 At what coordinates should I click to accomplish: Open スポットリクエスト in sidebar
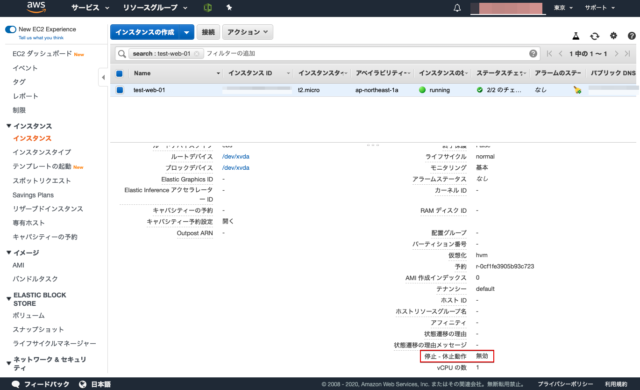(x=42, y=181)
